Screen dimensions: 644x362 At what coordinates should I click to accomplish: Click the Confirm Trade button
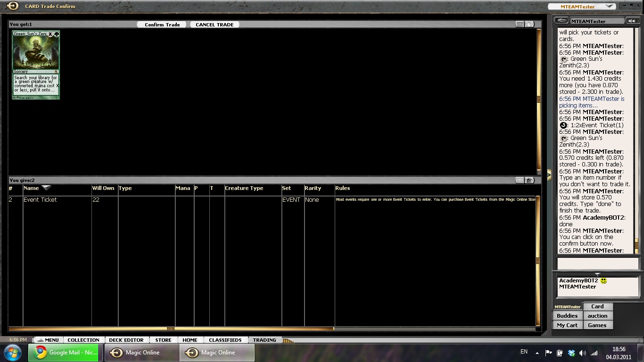click(x=162, y=25)
